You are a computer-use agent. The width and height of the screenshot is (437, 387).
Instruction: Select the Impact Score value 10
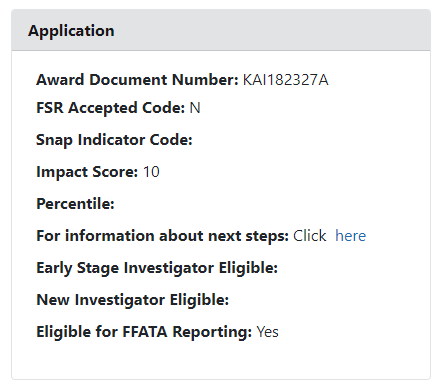pyautogui.click(x=151, y=172)
